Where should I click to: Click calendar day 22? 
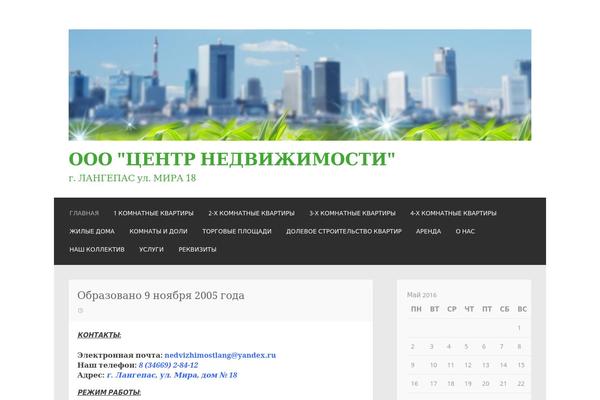click(x=521, y=384)
